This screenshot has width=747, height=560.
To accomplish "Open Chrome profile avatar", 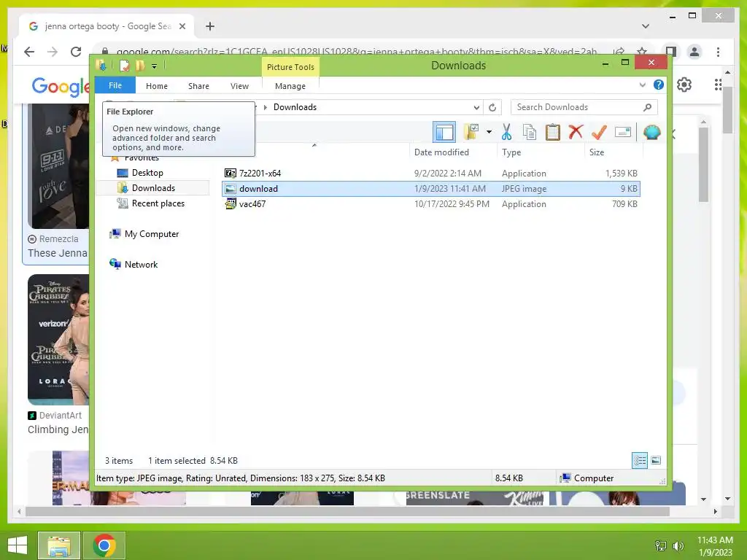I will [x=694, y=52].
